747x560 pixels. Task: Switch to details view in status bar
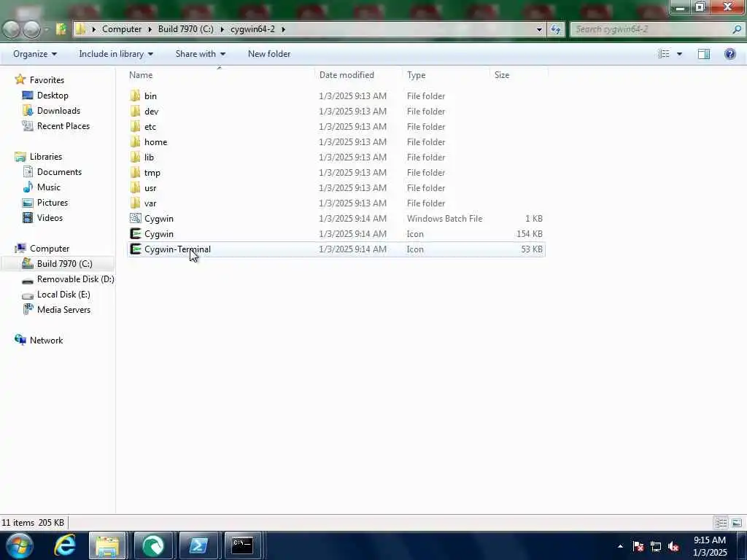[721, 523]
